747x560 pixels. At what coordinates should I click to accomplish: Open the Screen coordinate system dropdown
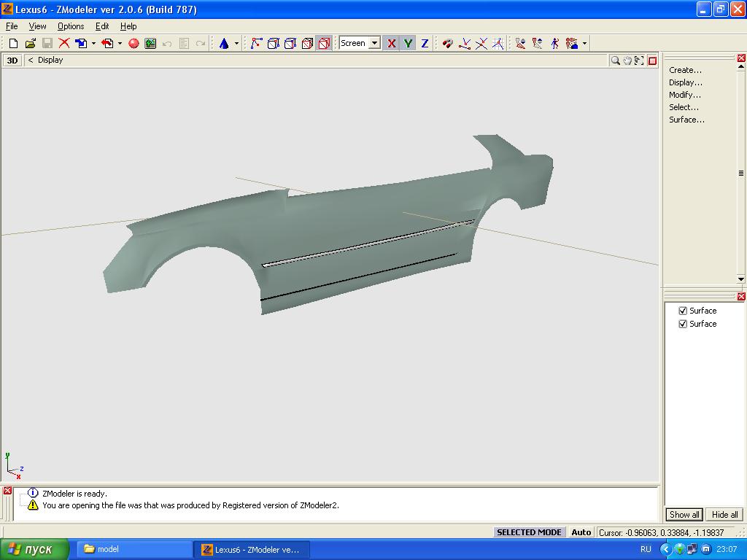coord(374,44)
